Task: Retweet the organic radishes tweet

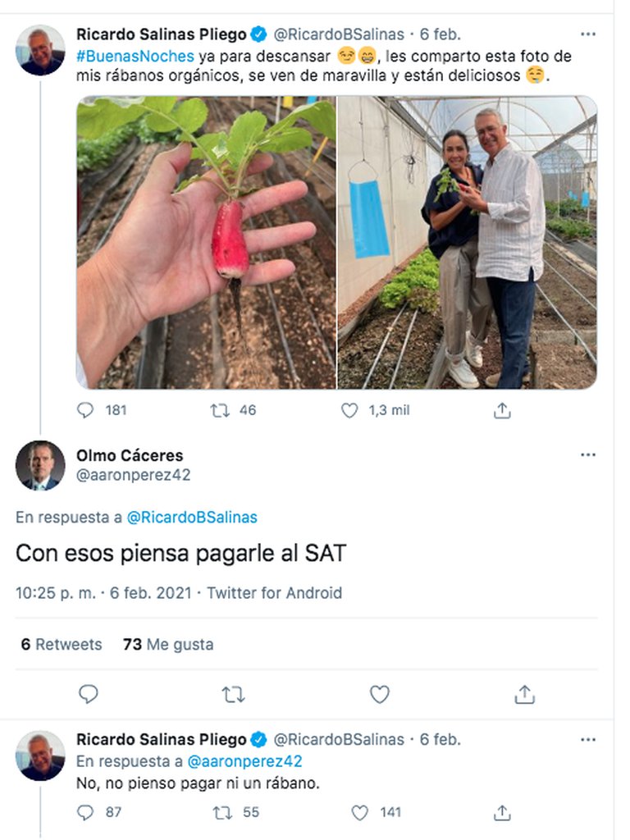Action: (221, 410)
